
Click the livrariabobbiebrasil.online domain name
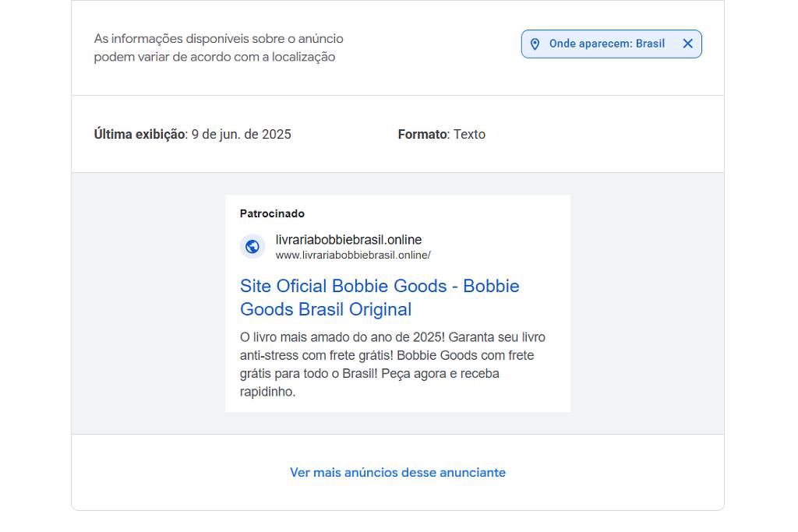pyautogui.click(x=348, y=240)
